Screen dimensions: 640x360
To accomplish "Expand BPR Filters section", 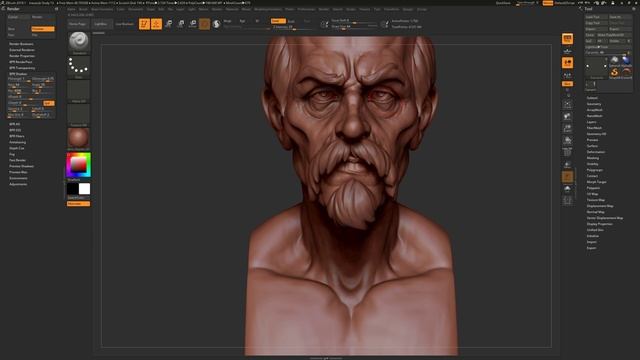I will pos(17,136).
